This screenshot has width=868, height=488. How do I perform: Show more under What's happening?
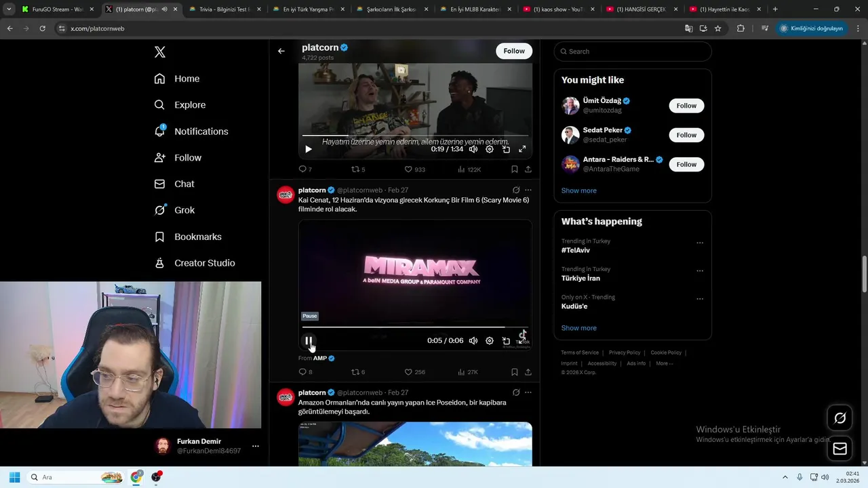pyautogui.click(x=579, y=328)
